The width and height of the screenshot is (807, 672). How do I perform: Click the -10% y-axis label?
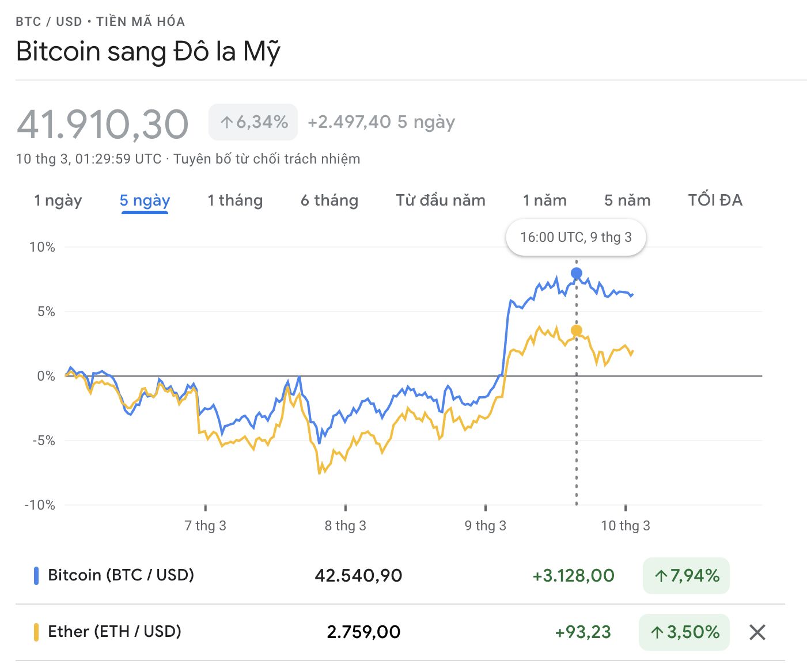coord(40,505)
